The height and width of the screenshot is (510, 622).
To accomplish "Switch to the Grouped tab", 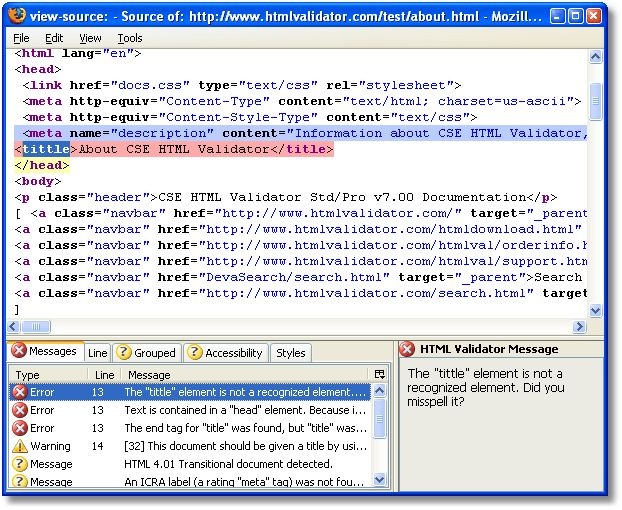I will click(147, 353).
